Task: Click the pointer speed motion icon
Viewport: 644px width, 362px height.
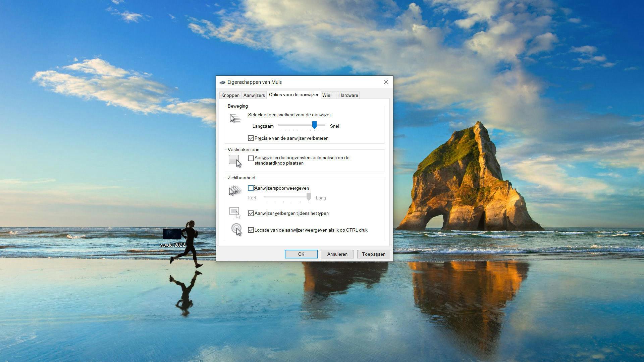Action: pyautogui.click(x=235, y=119)
